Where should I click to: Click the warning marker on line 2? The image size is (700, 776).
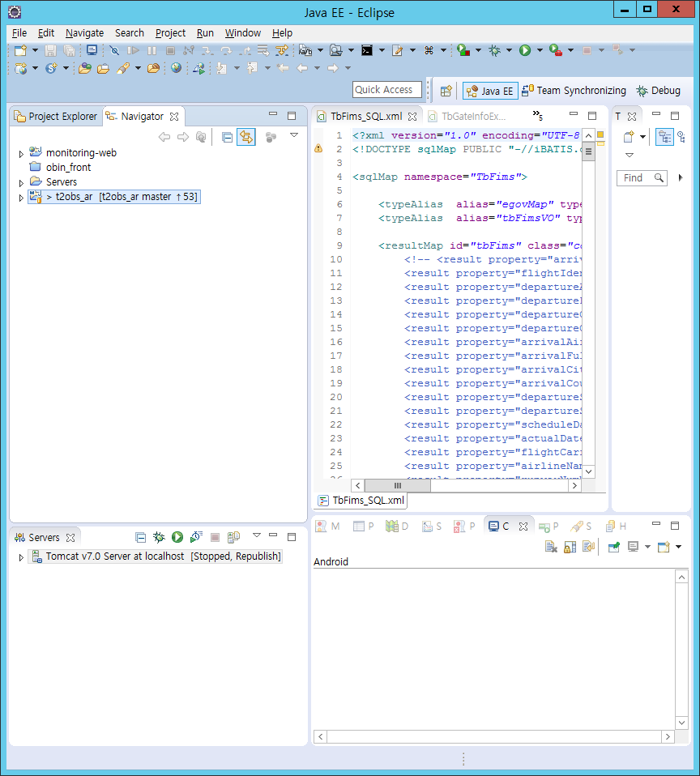[x=318, y=148]
